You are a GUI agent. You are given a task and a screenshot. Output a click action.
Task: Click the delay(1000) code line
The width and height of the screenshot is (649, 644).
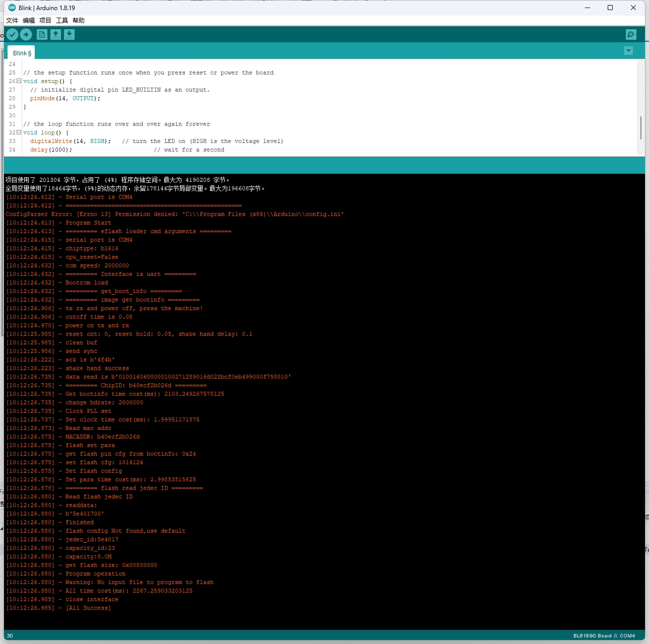pyautogui.click(x=127, y=150)
